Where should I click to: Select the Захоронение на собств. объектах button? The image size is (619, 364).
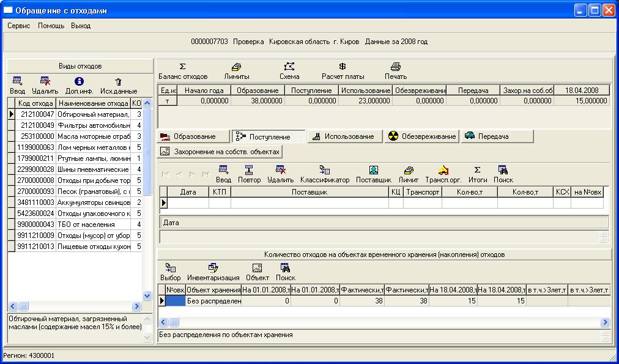click(x=220, y=151)
